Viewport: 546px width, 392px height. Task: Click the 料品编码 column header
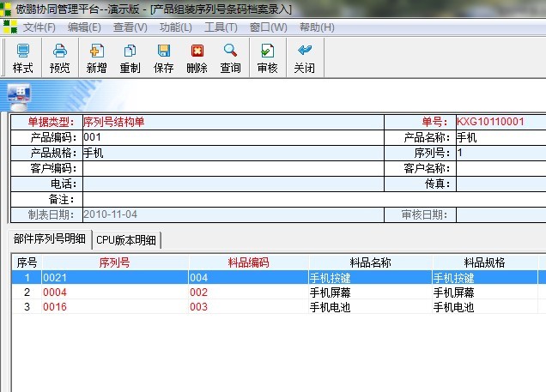(x=248, y=262)
